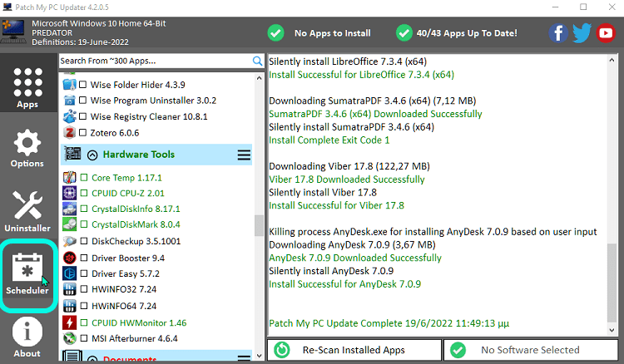This screenshot has width=624, height=364.
Task: Click the No Apps to Install checkmark icon
Action: tap(275, 33)
